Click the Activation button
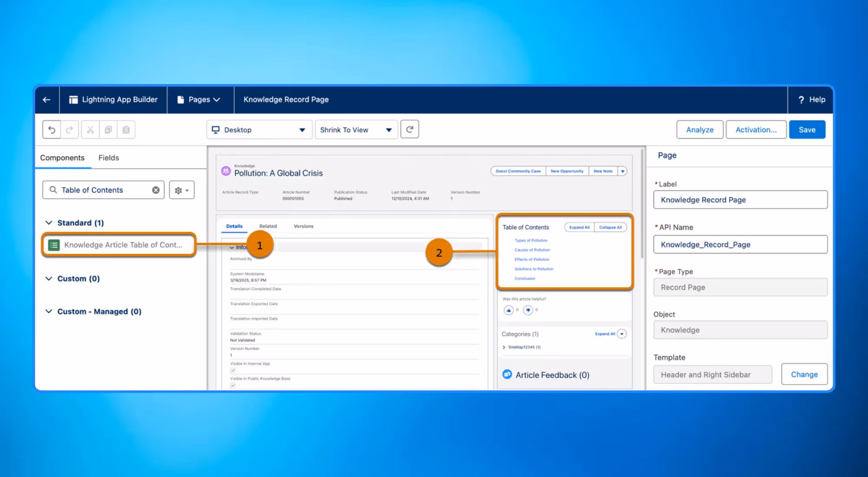The width and height of the screenshot is (868, 477). 756,130
